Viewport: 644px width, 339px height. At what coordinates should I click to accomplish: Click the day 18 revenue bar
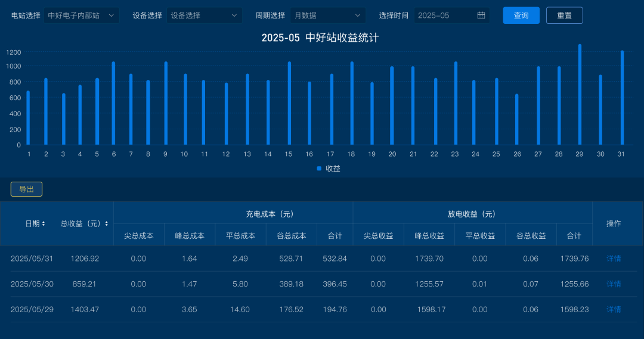pyautogui.click(x=352, y=104)
